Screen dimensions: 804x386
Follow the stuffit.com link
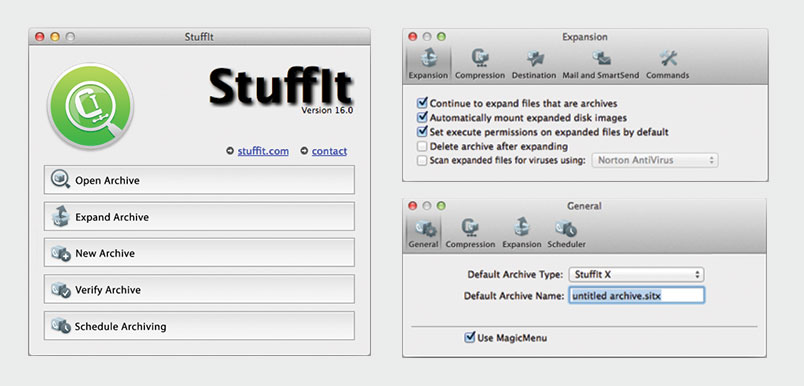[x=263, y=151]
